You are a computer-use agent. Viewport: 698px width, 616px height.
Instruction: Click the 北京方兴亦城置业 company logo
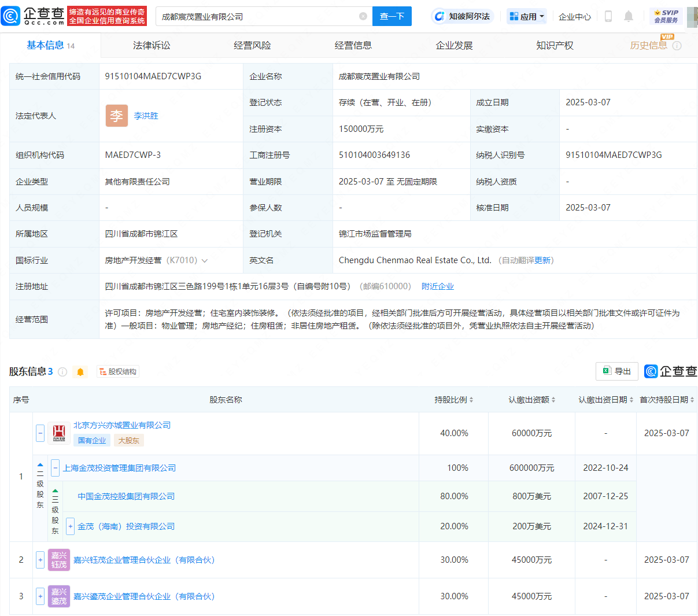(x=59, y=433)
